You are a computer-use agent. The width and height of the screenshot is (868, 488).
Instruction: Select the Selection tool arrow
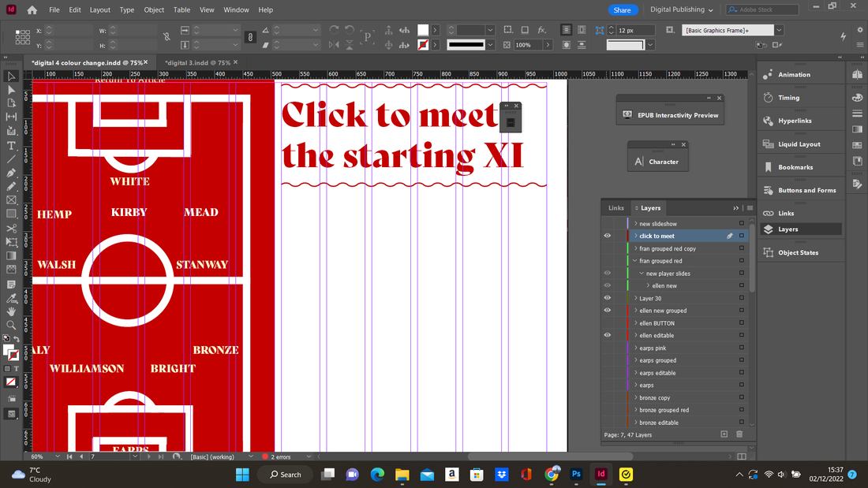(x=11, y=76)
